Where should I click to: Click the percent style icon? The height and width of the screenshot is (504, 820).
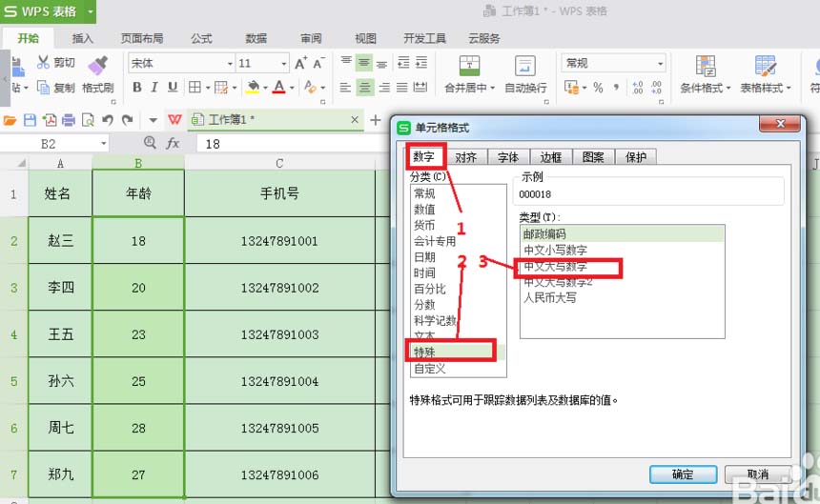598,88
